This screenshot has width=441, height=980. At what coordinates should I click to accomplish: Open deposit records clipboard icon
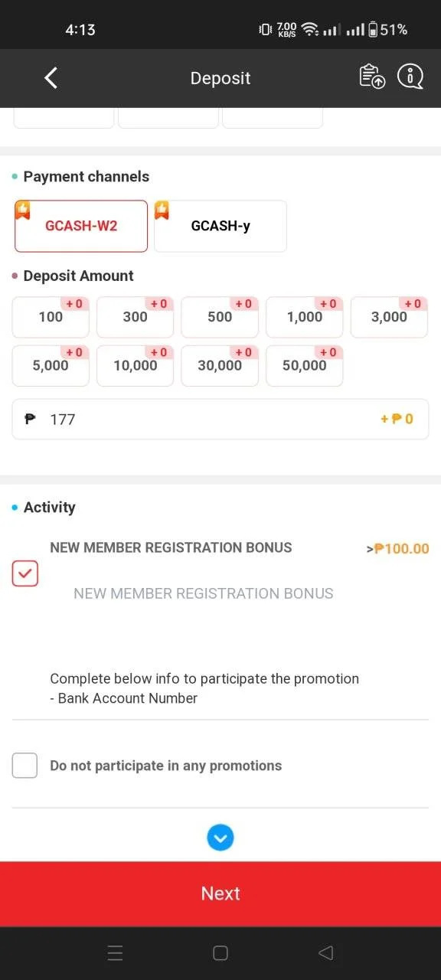pos(372,77)
